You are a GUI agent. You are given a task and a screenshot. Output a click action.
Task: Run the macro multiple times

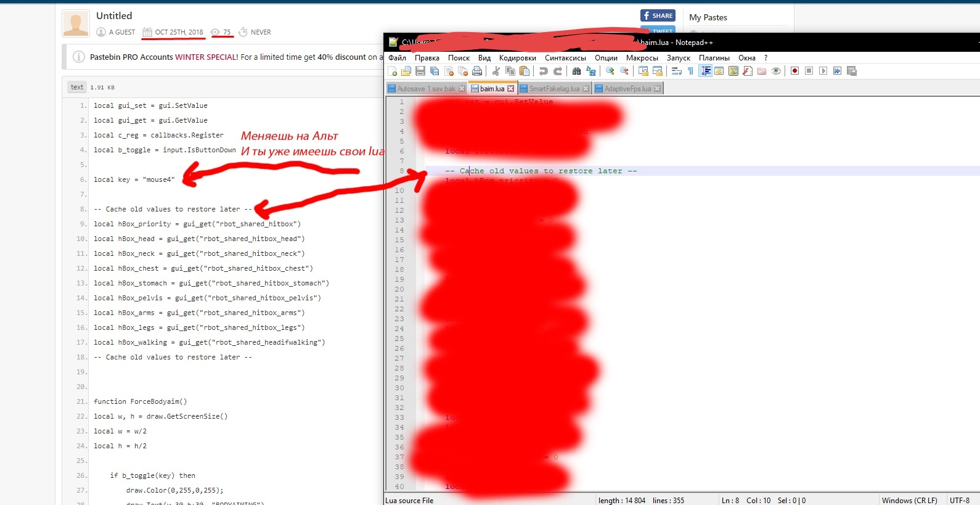tap(838, 71)
